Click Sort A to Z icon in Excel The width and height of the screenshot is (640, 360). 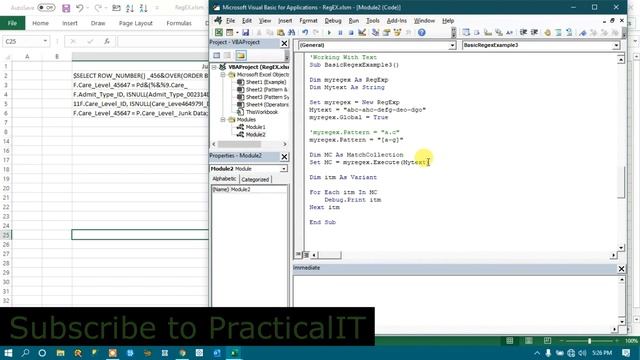130,8
